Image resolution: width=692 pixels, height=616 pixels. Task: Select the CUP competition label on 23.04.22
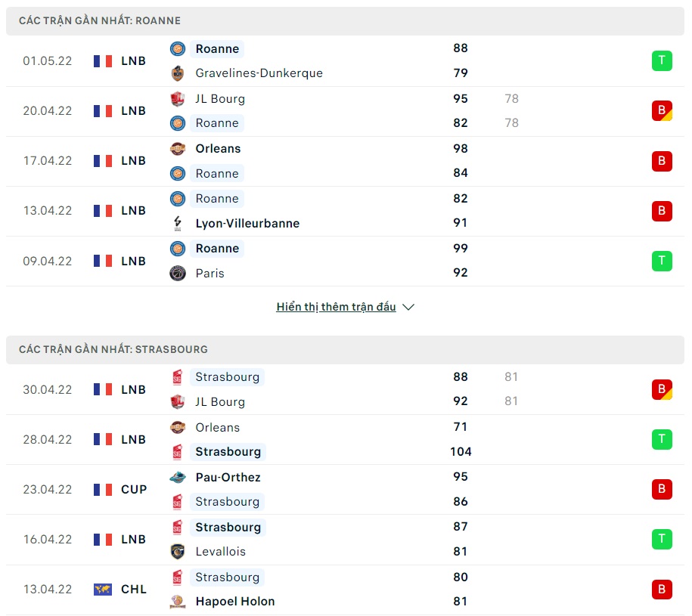134,489
